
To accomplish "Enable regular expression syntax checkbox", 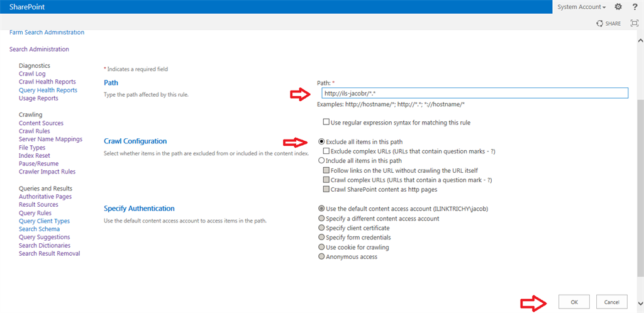I will coord(326,122).
